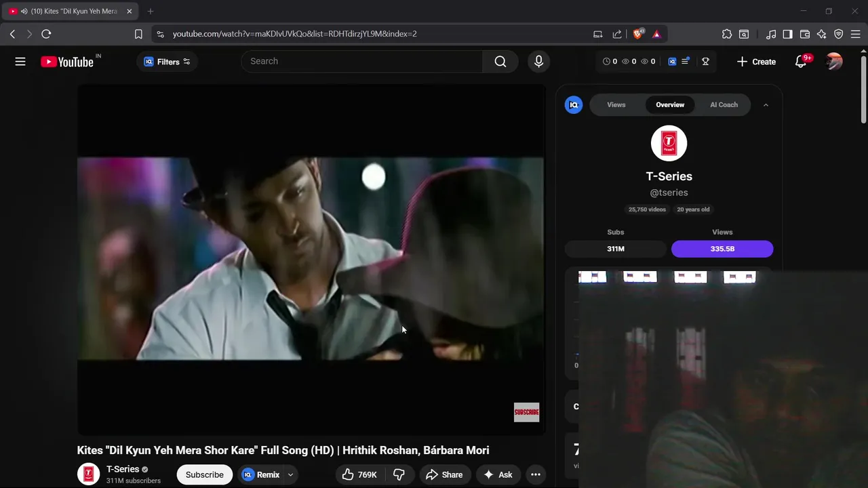
Task: Open the media control music note icon
Action: (771, 34)
